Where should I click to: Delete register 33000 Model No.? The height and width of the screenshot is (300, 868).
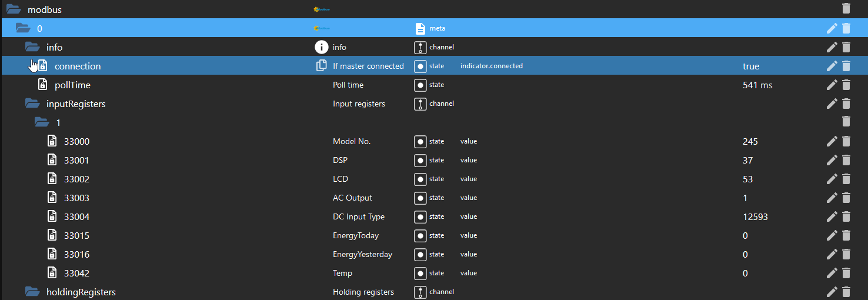(846, 141)
